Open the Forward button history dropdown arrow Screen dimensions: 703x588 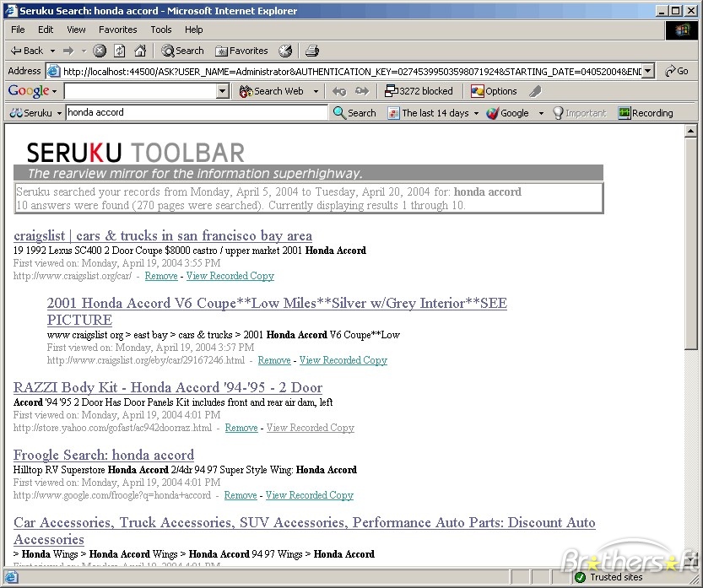pos(84,51)
